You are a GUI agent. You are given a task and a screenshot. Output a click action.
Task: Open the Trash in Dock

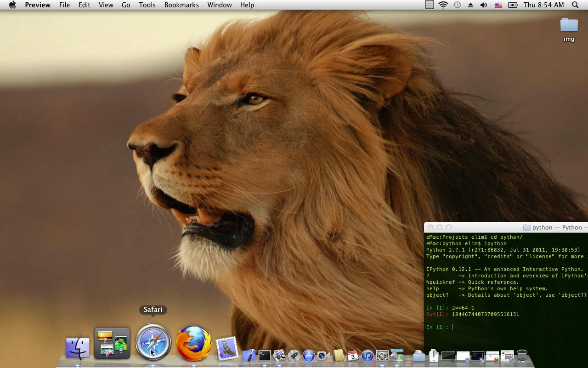click(522, 356)
